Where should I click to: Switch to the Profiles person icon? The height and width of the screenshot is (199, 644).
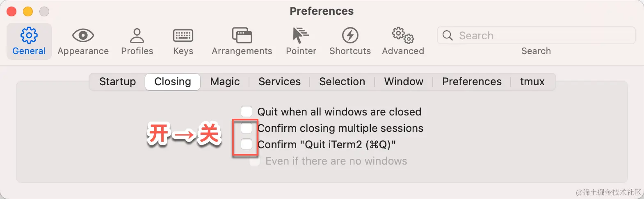pos(137,36)
